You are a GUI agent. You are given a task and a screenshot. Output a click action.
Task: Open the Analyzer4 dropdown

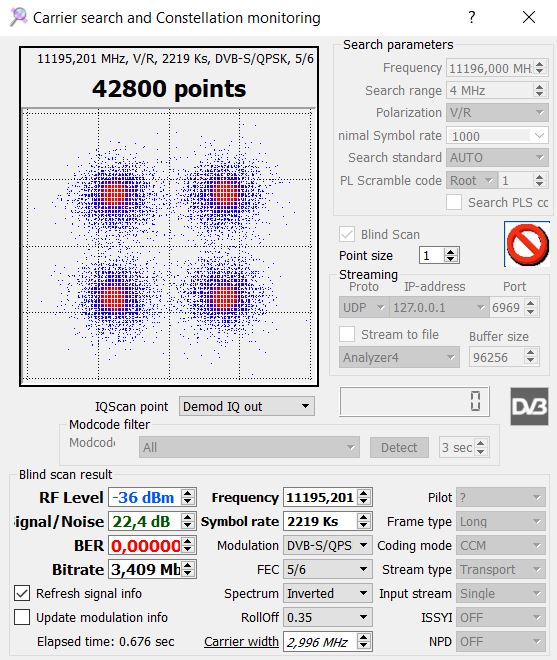click(399, 357)
